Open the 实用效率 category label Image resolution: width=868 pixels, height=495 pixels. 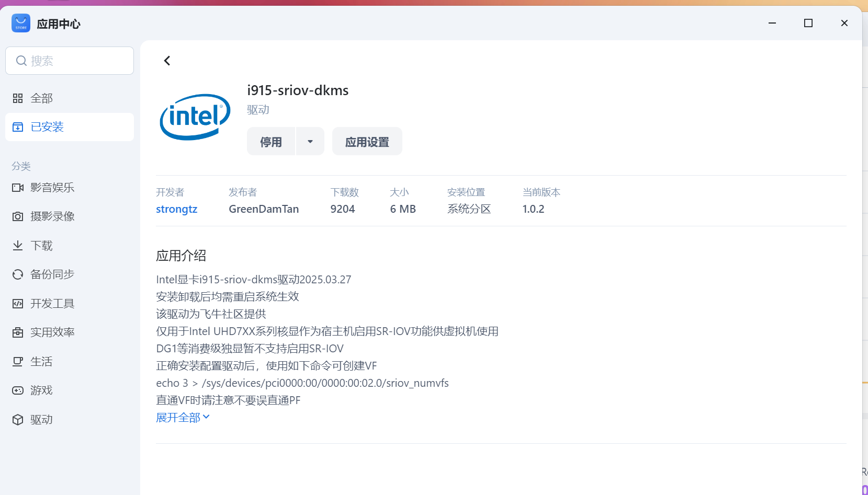52,332
